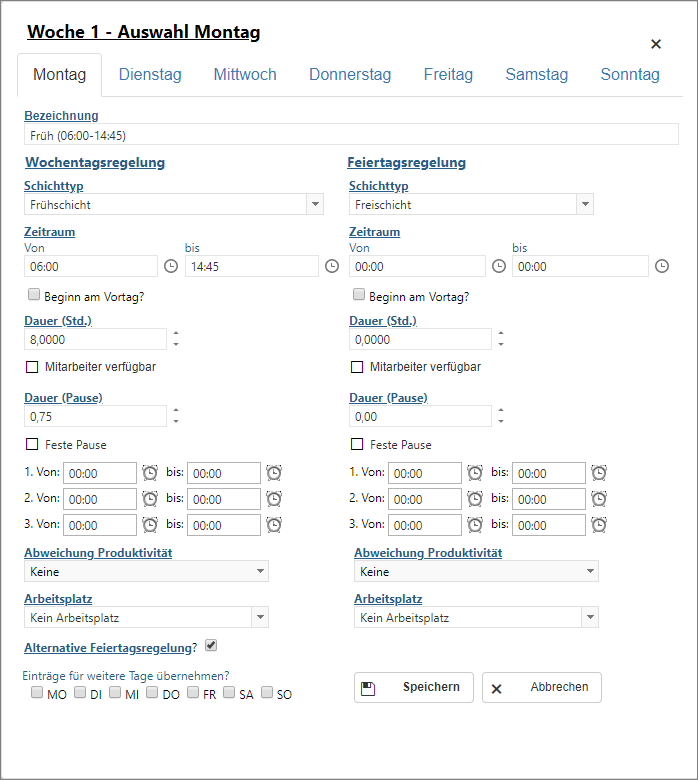Expand weekday Abweichung Produktivität dropdown
This screenshot has width=698, height=780.
pyautogui.click(x=260, y=571)
